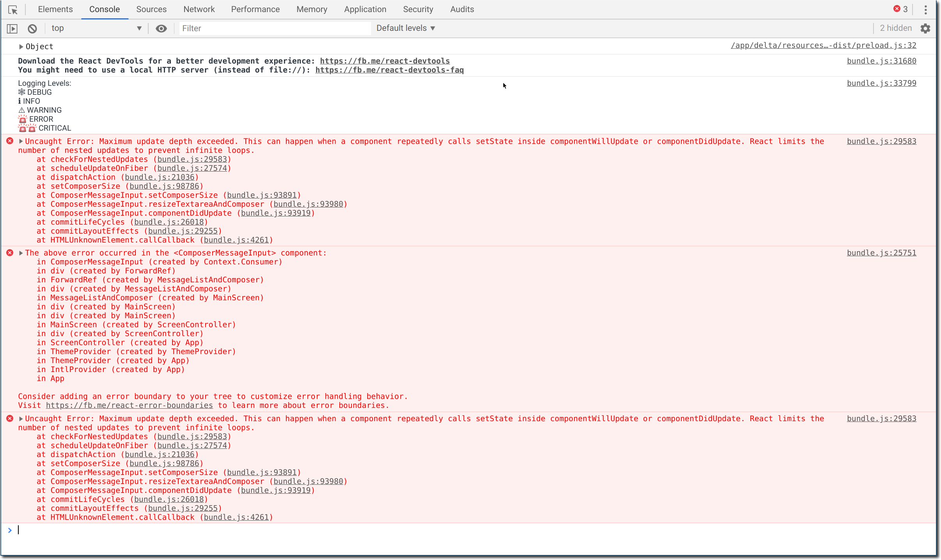Open the Network tab

point(199,9)
